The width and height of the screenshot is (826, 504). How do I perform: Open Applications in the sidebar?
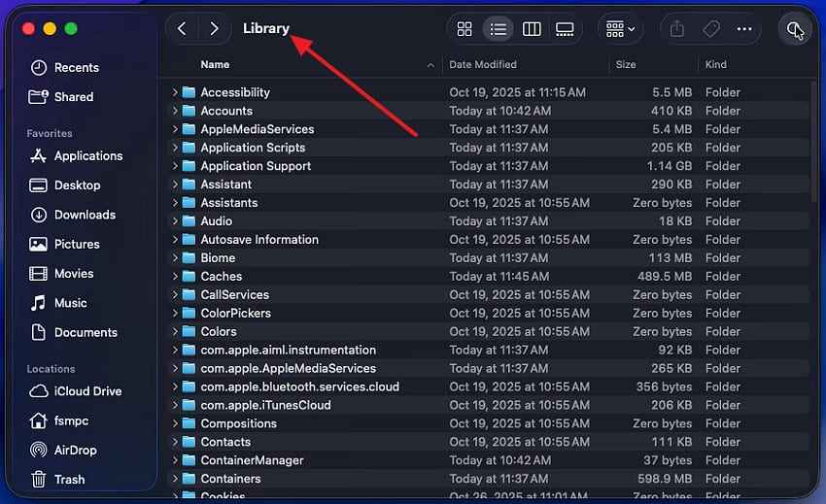click(x=77, y=156)
